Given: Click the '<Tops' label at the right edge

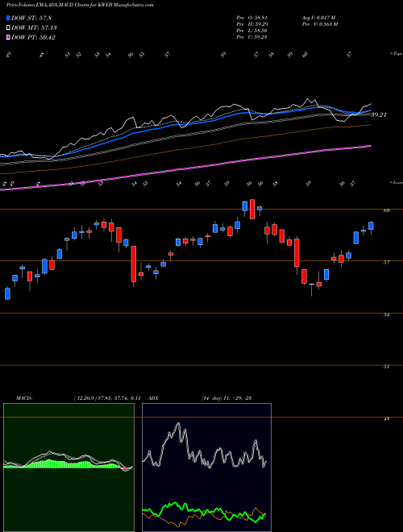Looking at the screenshot, I should point(396,54).
